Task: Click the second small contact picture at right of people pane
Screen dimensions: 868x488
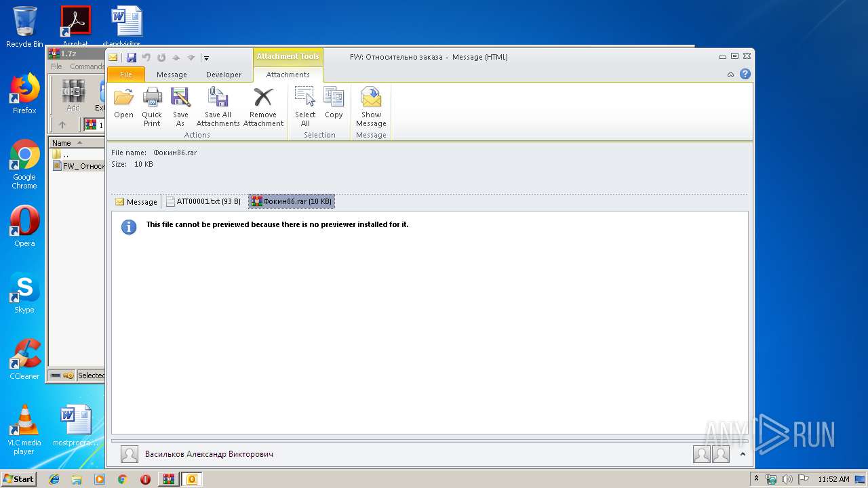Action: pos(720,454)
